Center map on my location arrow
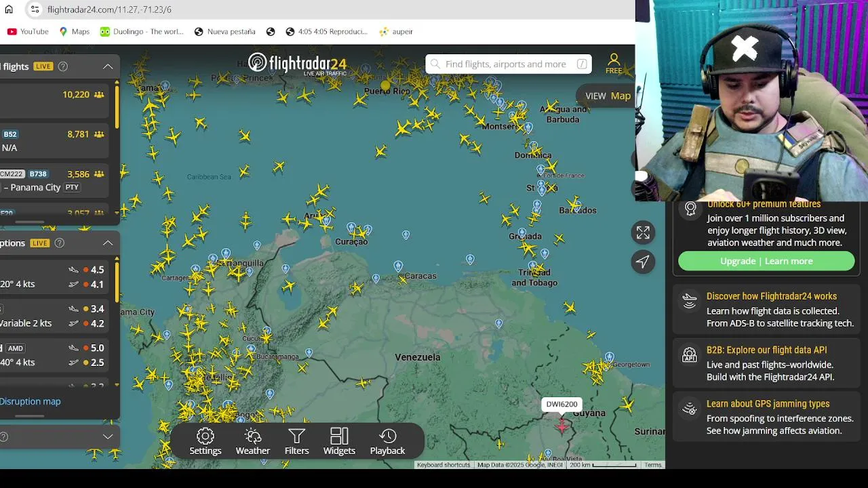The height and width of the screenshot is (488, 868). [x=643, y=262]
